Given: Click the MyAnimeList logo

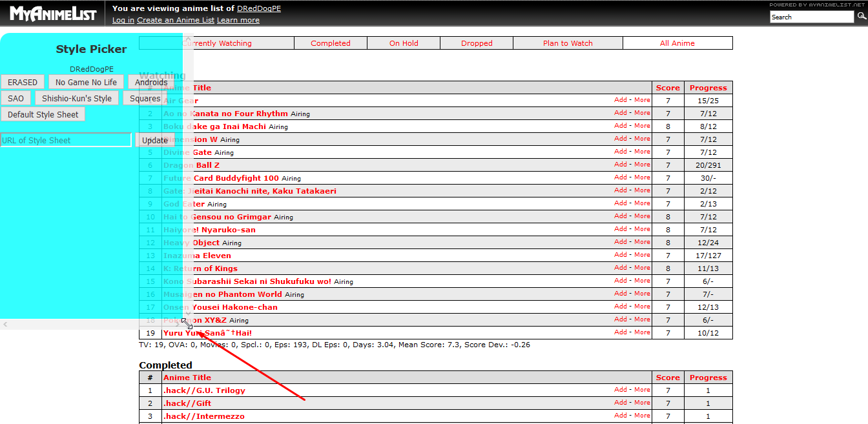Looking at the screenshot, I should (53, 14).
